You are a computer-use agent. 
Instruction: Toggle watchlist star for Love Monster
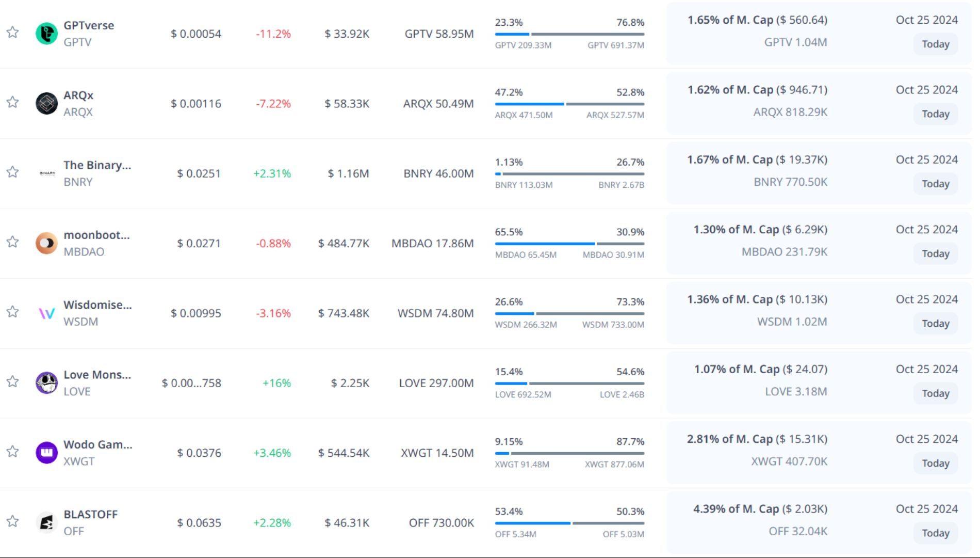pyautogui.click(x=13, y=382)
